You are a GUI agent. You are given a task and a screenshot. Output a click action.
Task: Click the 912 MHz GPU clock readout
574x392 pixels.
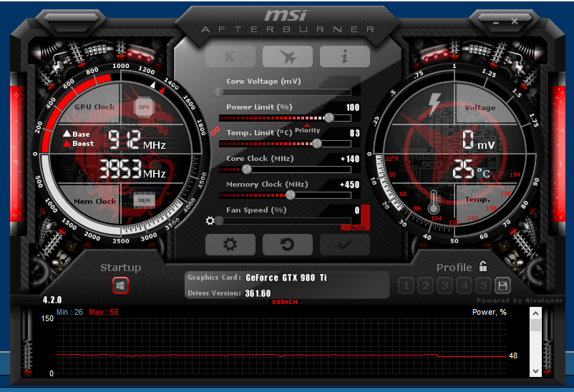pos(136,140)
